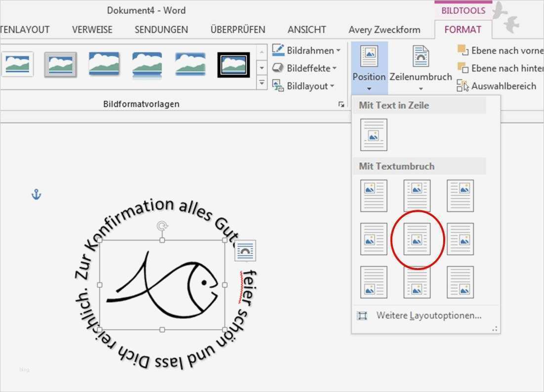Screen dimensions: 544x392
Task: Click the Layoutoptionen button beside the fish image
Action: (x=246, y=251)
